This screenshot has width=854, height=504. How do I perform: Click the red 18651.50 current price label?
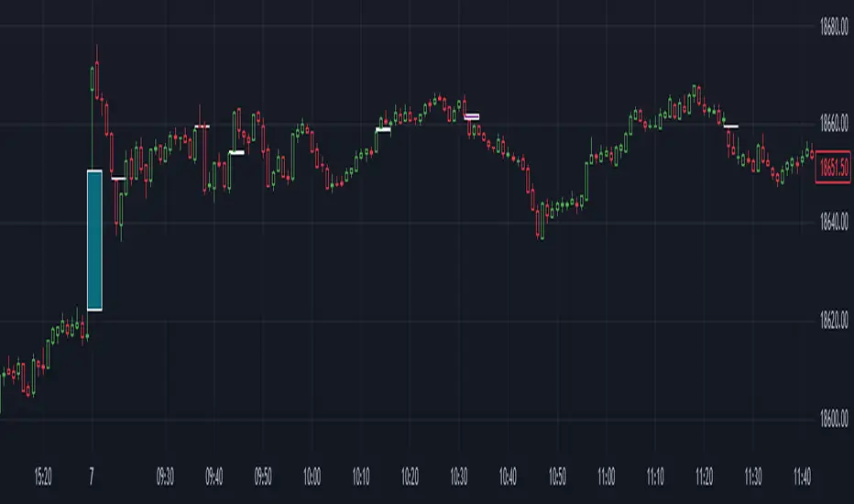(x=833, y=168)
